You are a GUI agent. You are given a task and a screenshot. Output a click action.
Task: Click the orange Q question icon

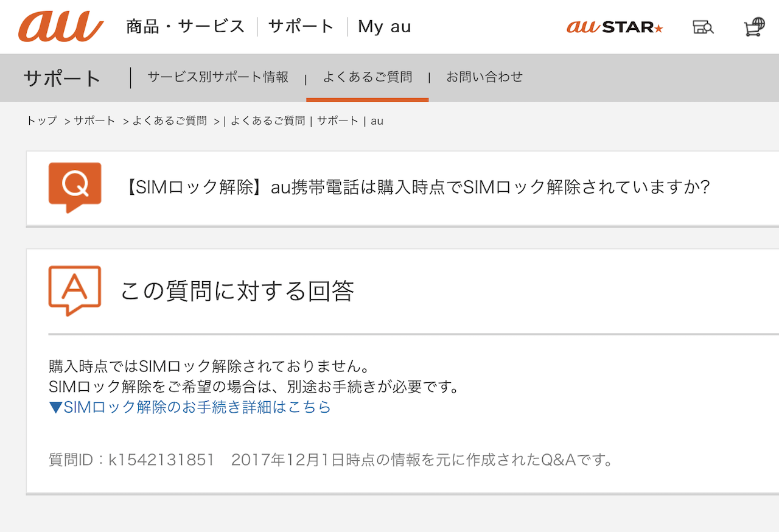click(75, 187)
